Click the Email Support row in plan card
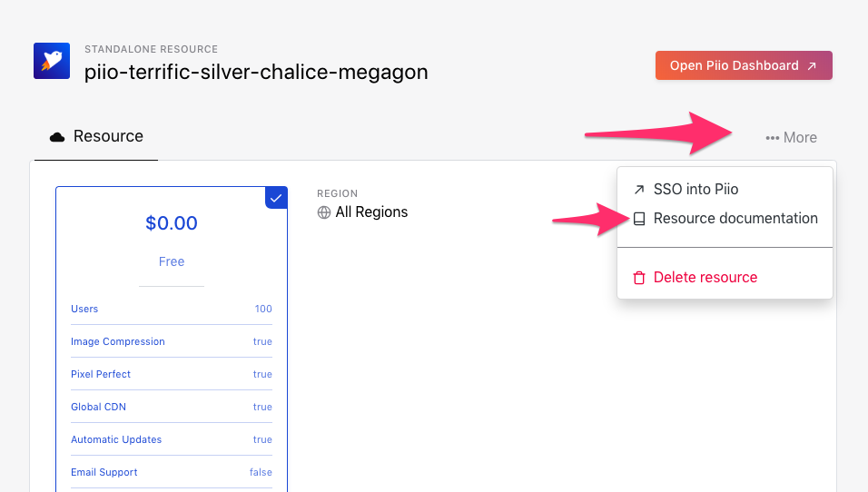Screen dimensions: 868x492 tap(172, 472)
